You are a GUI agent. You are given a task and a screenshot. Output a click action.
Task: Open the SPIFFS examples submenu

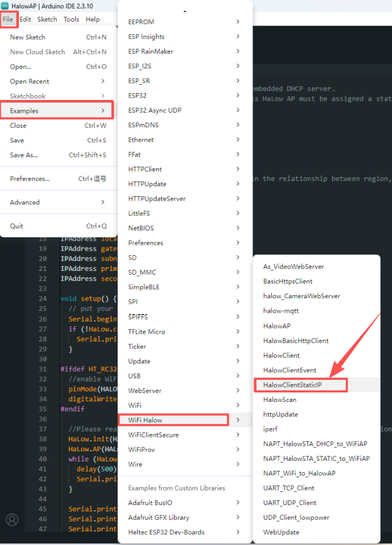(185, 316)
